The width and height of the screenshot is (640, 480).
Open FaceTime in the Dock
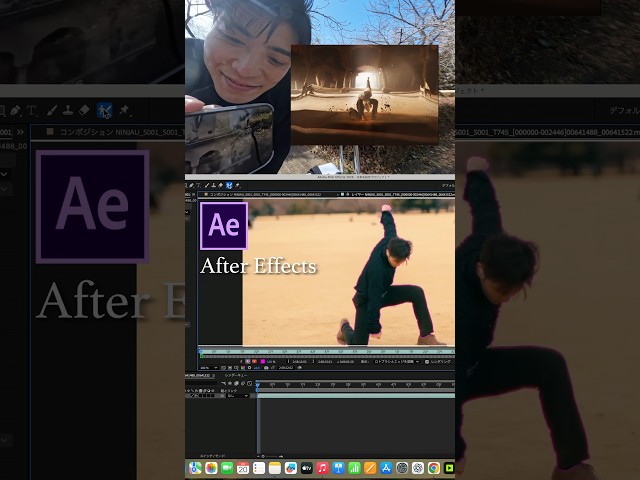227,468
